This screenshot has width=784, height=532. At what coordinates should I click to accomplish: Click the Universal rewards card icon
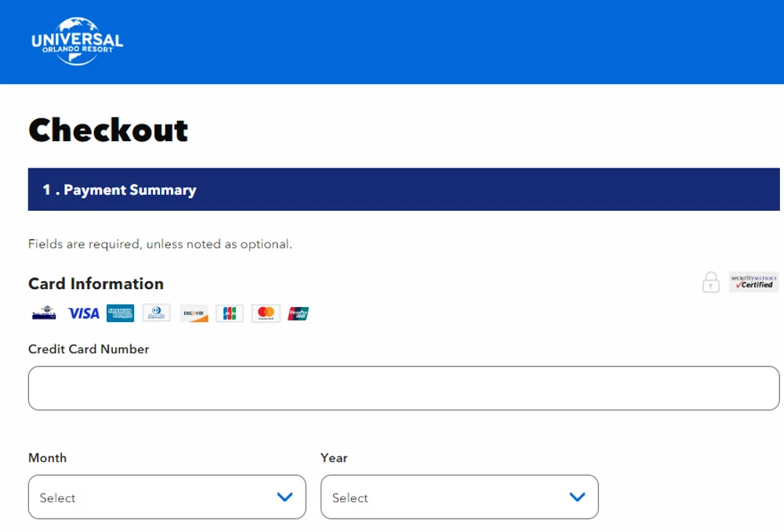(43, 313)
